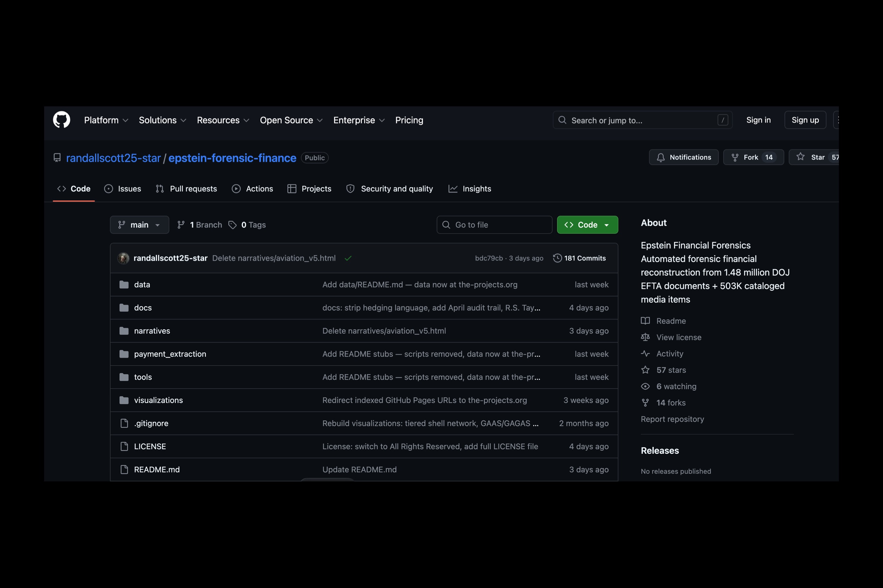Click the commit history clock icon

click(x=557, y=258)
